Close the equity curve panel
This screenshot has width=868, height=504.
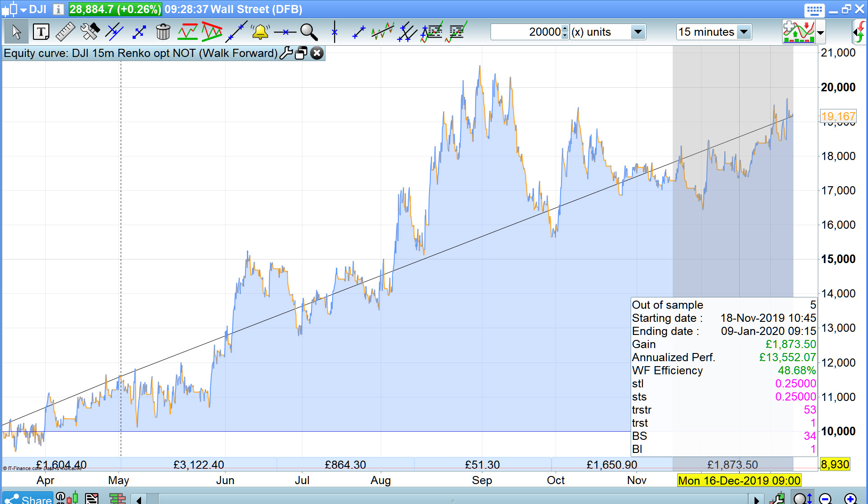point(317,53)
